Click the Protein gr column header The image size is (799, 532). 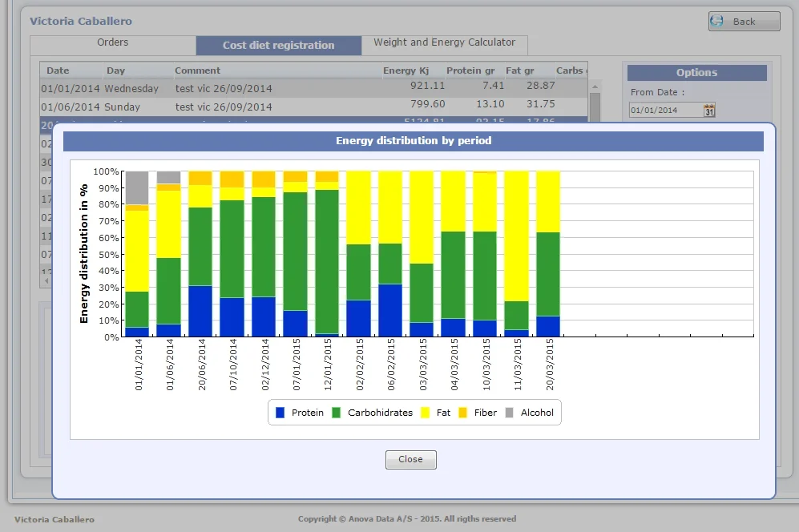click(470, 71)
